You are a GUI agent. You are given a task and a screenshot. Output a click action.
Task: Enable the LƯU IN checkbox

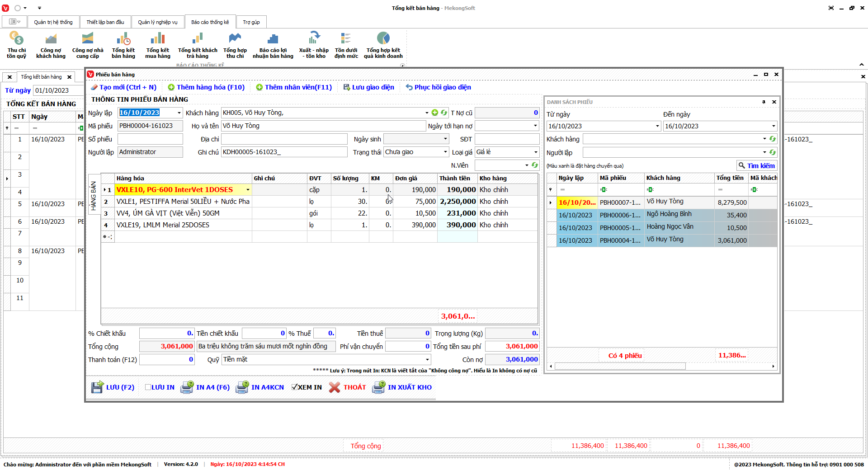click(x=148, y=387)
